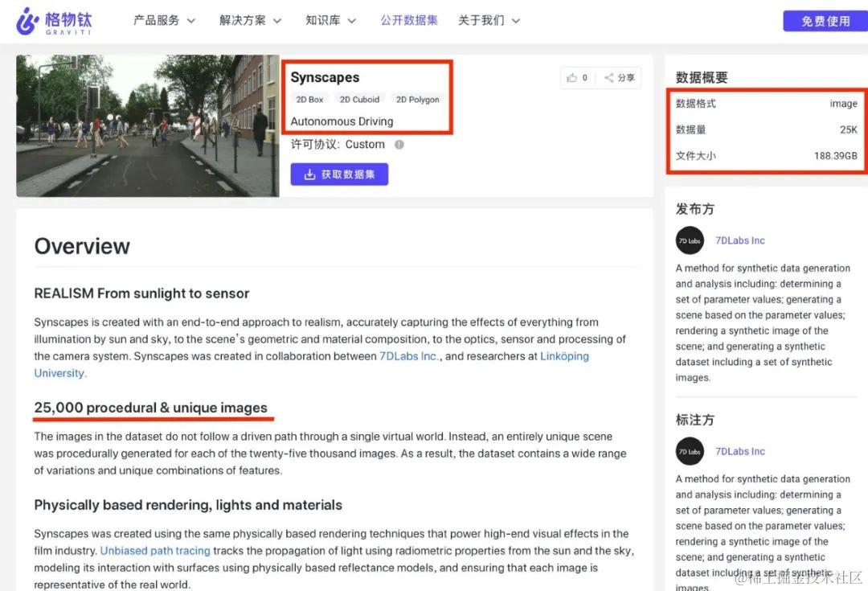Expand the 知识库 menu chevron
The width and height of the screenshot is (868, 591).
coord(351,21)
